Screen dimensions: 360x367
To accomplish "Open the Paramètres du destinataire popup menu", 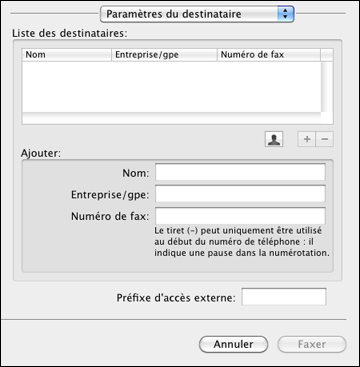I will [x=197, y=14].
